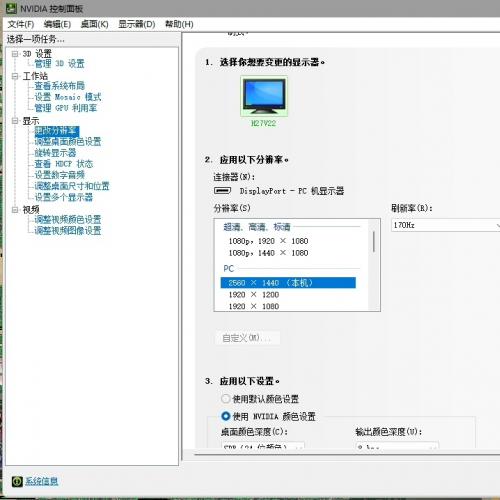500x500 pixels.
Task: Select 使用 NVIDIA 颜色设置 radio button
Action: point(226,416)
